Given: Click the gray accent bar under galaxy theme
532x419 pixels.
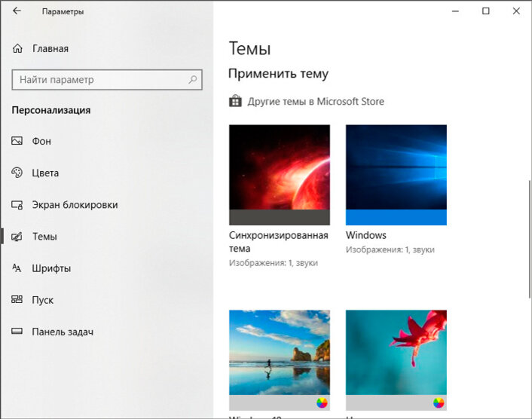Looking at the screenshot, I should coord(280,218).
